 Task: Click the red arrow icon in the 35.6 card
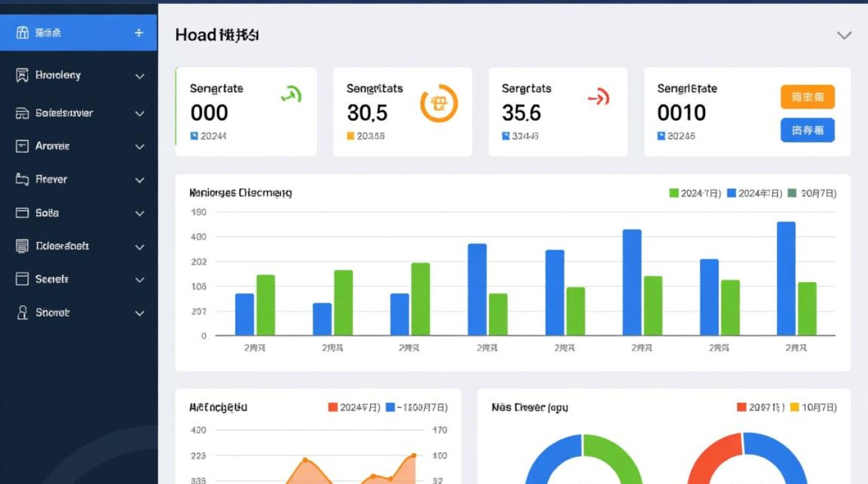click(598, 98)
